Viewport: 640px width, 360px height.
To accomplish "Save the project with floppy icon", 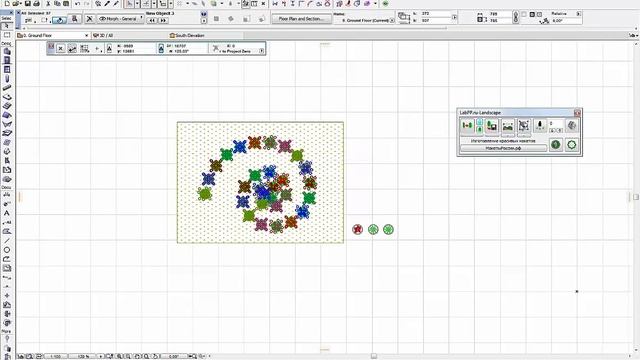I will pos(28,4).
